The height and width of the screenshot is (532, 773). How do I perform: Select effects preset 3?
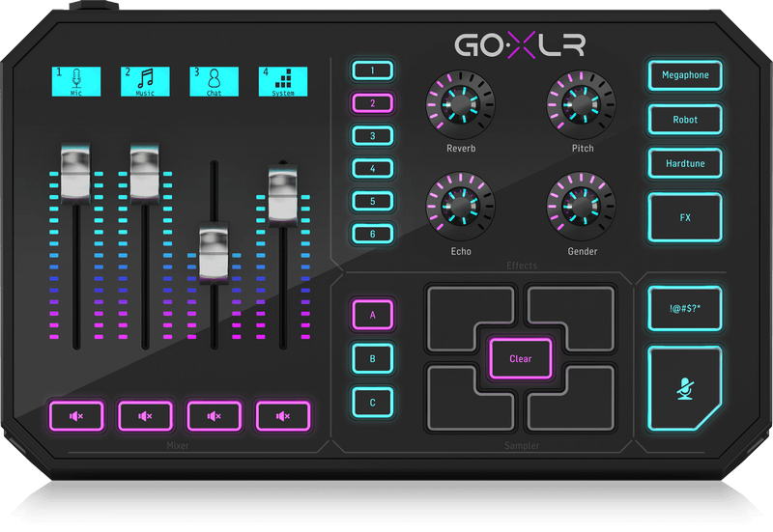click(x=373, y=136)
